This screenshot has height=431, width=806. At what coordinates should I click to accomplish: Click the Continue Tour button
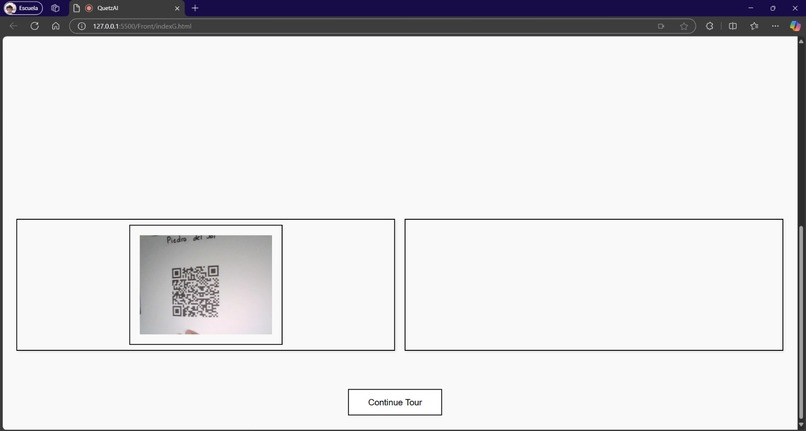(395, 402)
